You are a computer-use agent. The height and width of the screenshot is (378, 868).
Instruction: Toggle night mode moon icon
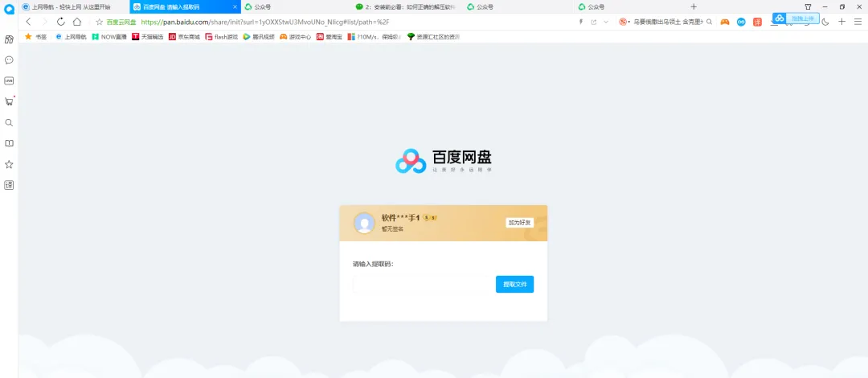tap(825, 22)
